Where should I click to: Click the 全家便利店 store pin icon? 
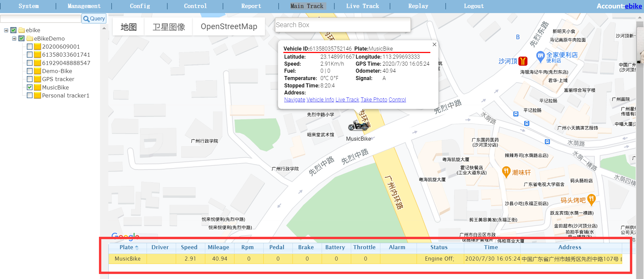[540, 57]
